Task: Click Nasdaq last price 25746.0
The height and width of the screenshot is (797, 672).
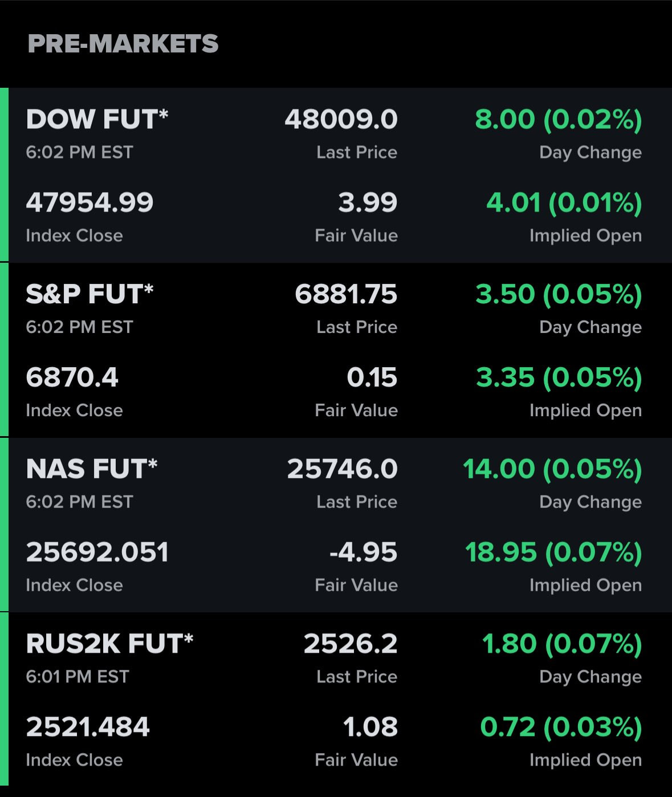Action: coord(342,469)
